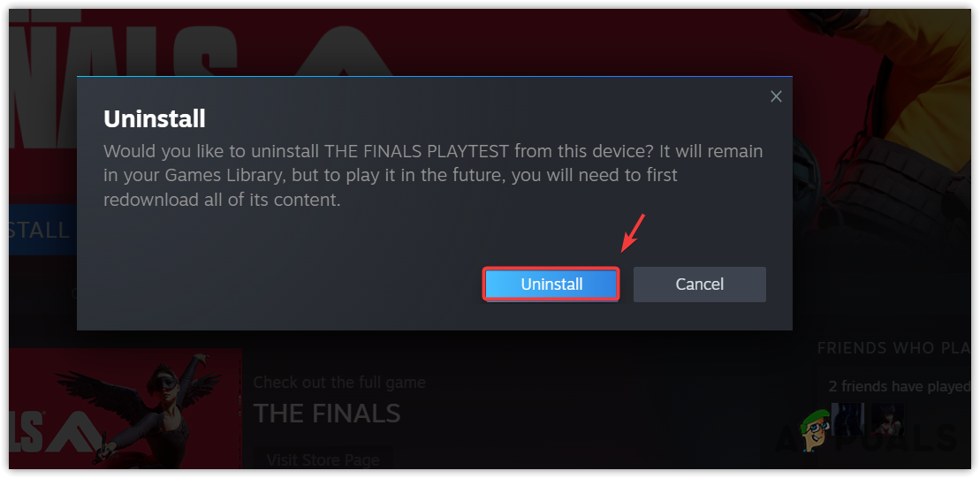This screenshot has height=478, width=980.
Task: Select the FRIENDS WHO PLAY heading
Action: click(893, 348)
